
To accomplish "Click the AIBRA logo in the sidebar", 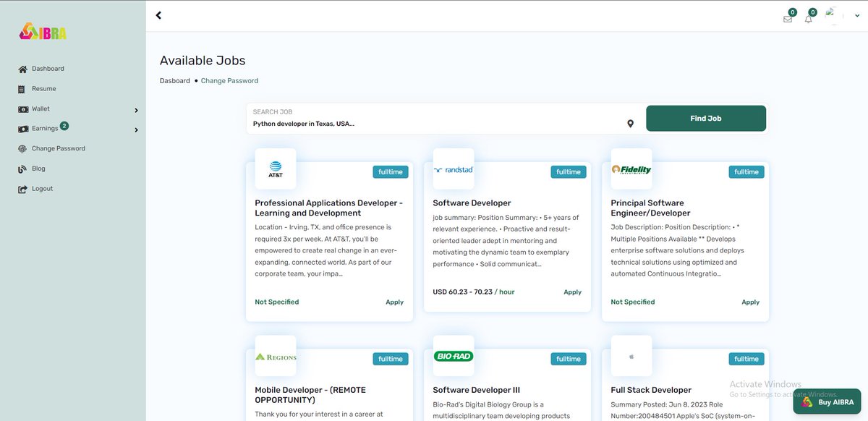I will 43,32.
